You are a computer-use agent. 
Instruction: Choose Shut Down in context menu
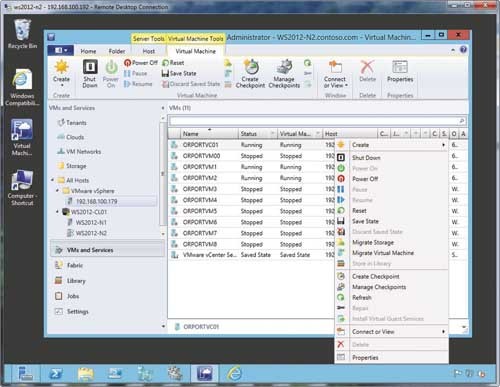click(391, 158)
